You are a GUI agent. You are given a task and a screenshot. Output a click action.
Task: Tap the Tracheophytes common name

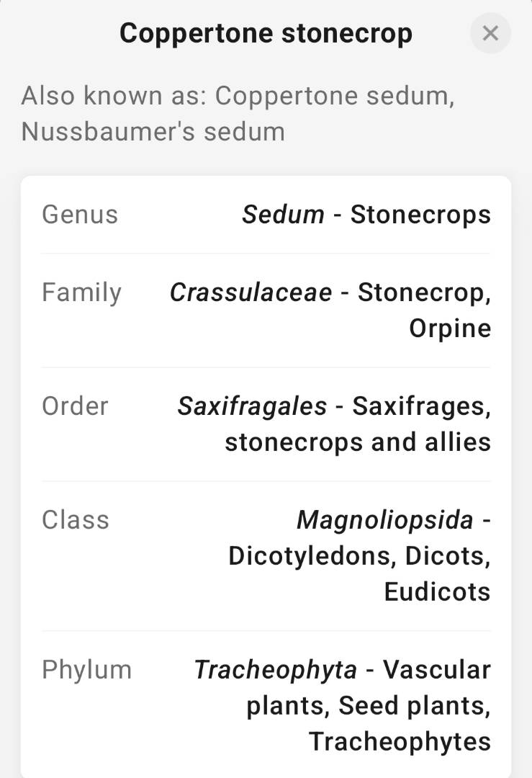(400, 742)
